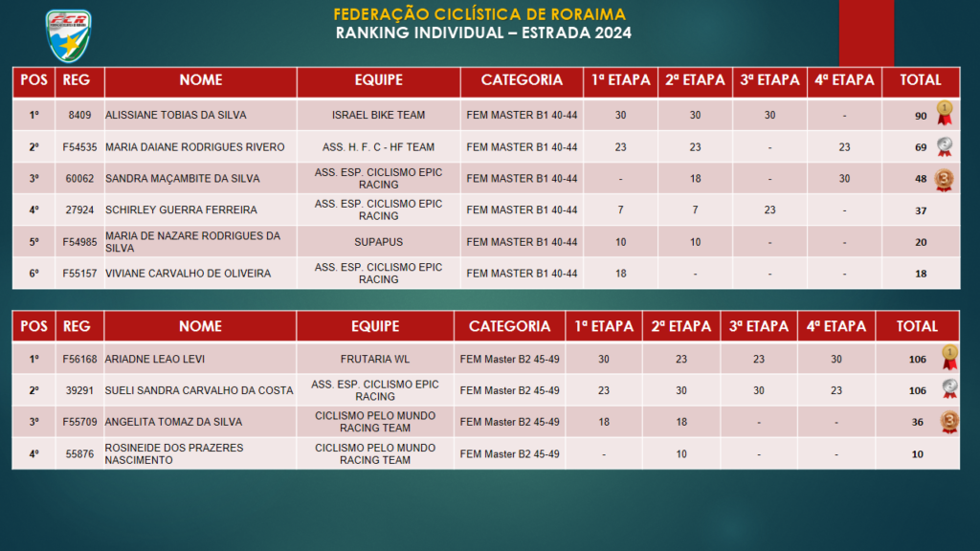Click the TOTAL header in the top table
This screenshot has height=551, width=980.
920,80
